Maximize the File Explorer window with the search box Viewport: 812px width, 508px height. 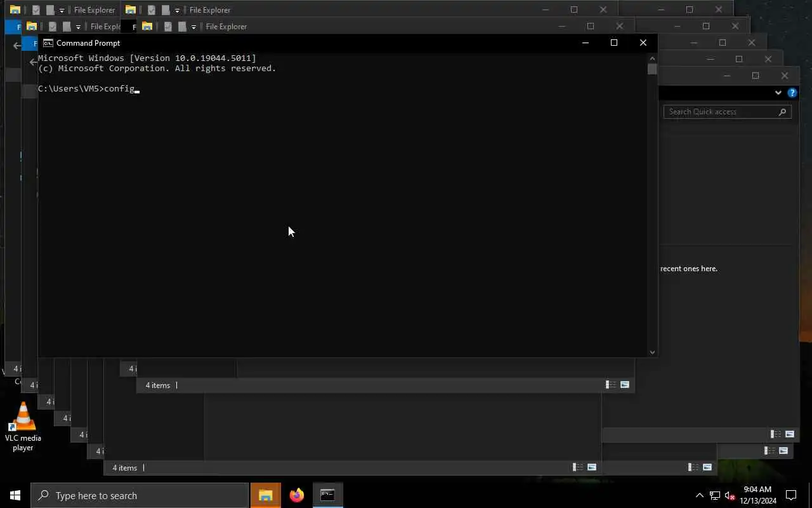756,76
